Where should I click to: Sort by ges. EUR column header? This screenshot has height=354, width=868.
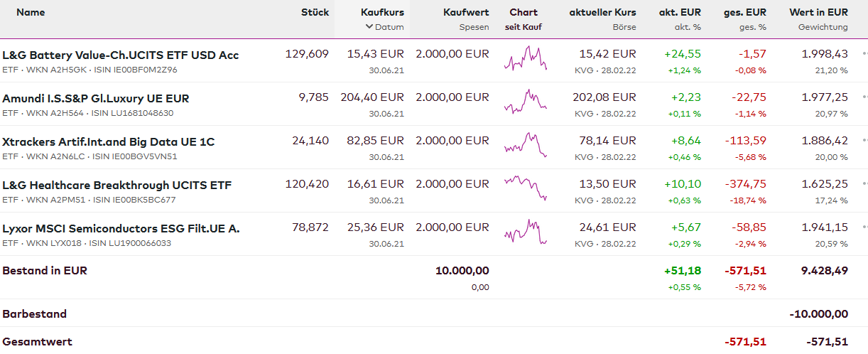click(x=745, y=12)
